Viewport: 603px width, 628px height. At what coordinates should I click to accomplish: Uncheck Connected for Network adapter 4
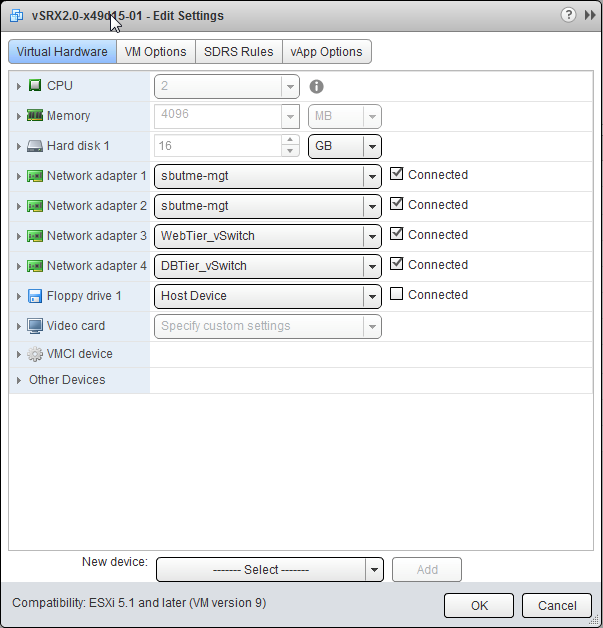click(396, 264)
